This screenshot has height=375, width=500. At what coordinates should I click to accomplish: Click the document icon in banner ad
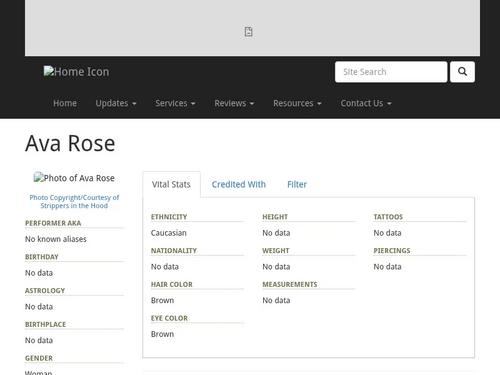[x=248, y=32]
